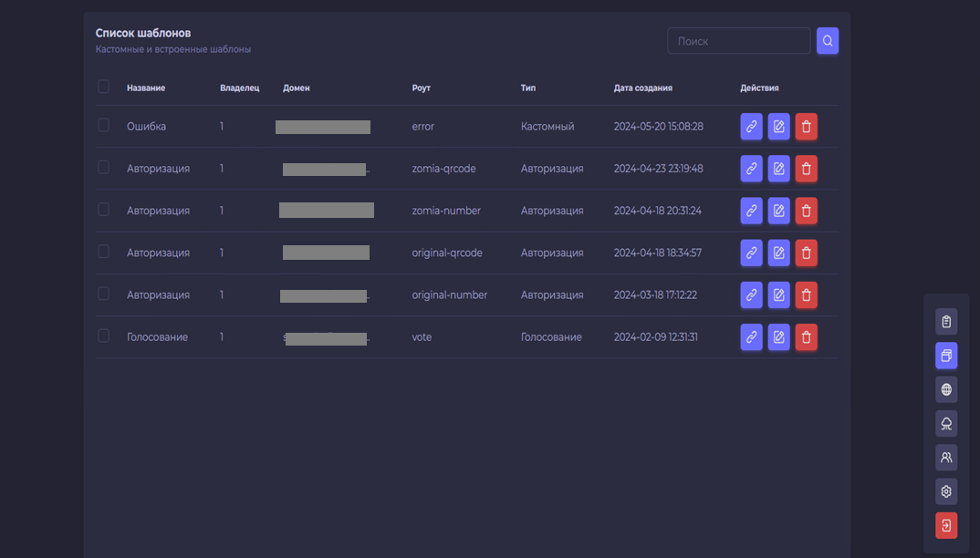Edit the zomia-qrcode template
The height and width of the screenshot is (558, 980).
(778, 169)
